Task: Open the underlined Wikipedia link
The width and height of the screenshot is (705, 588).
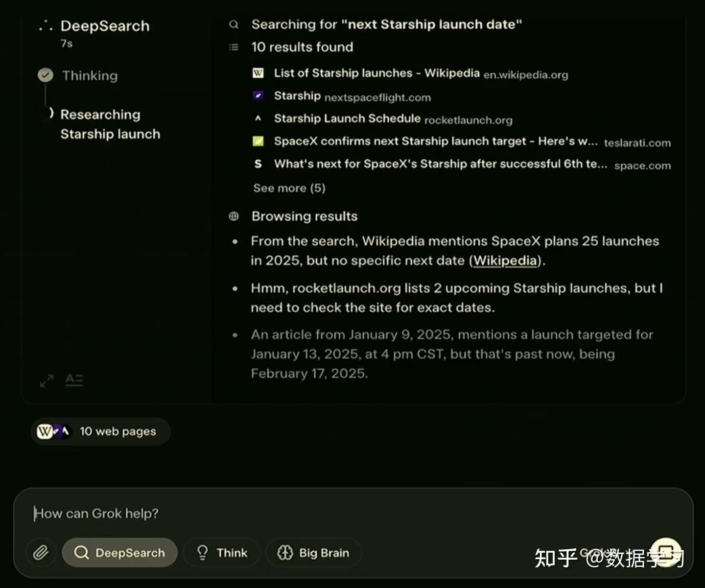Action: pyautogui.click(x=504, y=260)
